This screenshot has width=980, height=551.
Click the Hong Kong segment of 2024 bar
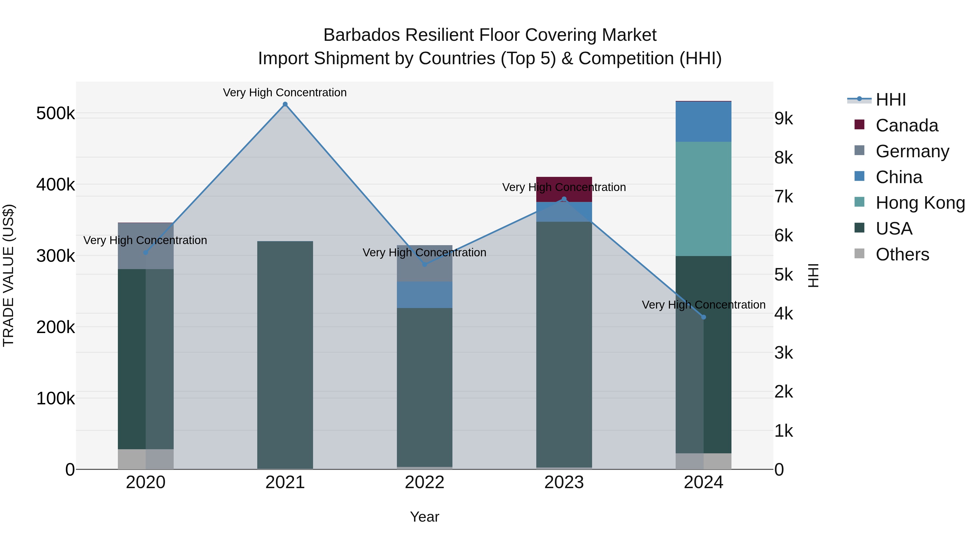(703, 199)
